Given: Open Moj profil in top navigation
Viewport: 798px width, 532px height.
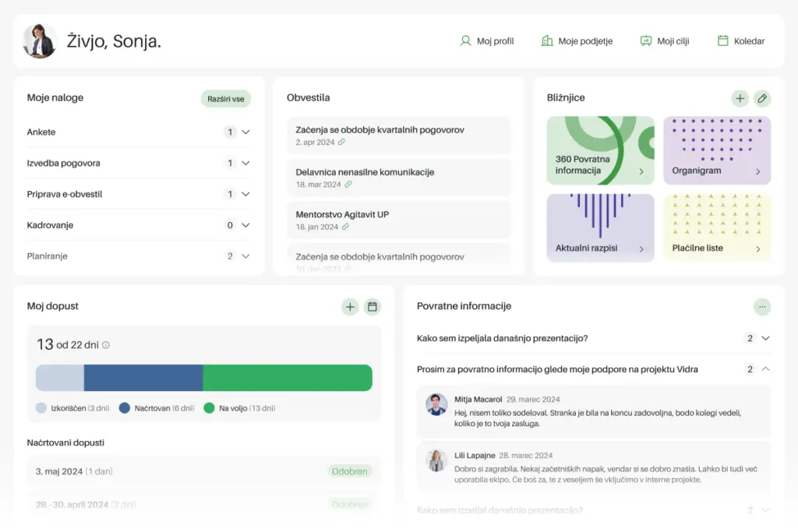Looking at the screenshot, I should click(x=487, y=41).
